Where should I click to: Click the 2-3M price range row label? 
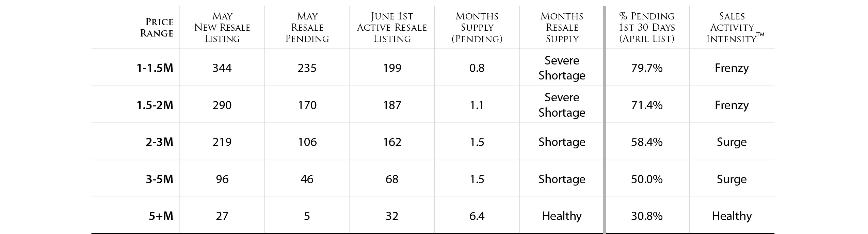coord(159,142)
